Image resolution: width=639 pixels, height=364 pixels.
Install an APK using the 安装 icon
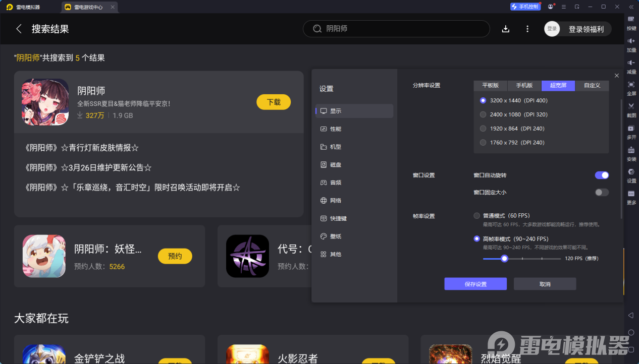(631, 154)
